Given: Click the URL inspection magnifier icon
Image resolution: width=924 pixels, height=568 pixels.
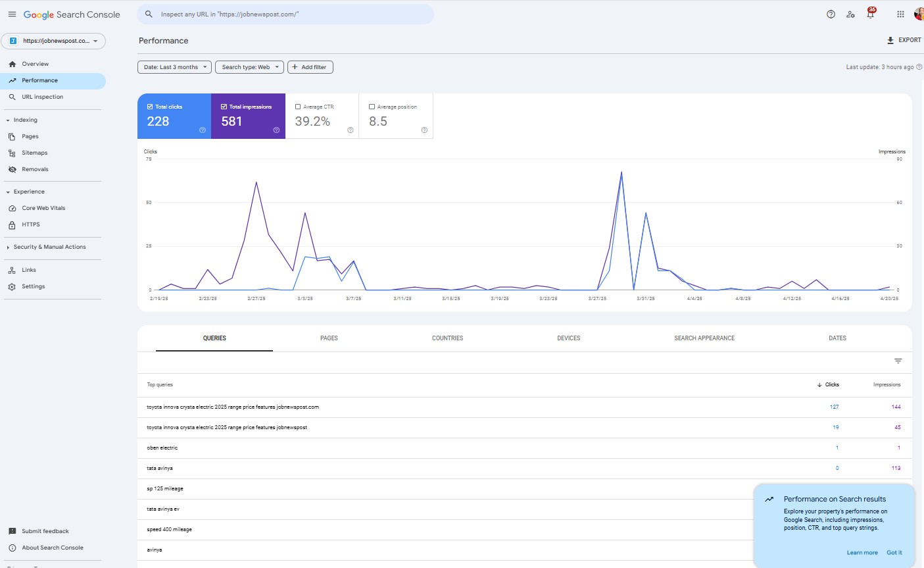Looking at the screenshot, I should [12, 97].
